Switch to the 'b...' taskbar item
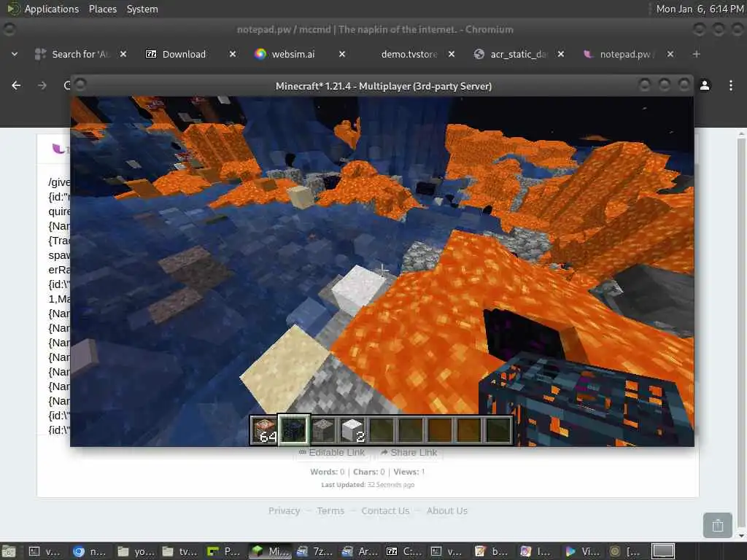 [492, 551]
